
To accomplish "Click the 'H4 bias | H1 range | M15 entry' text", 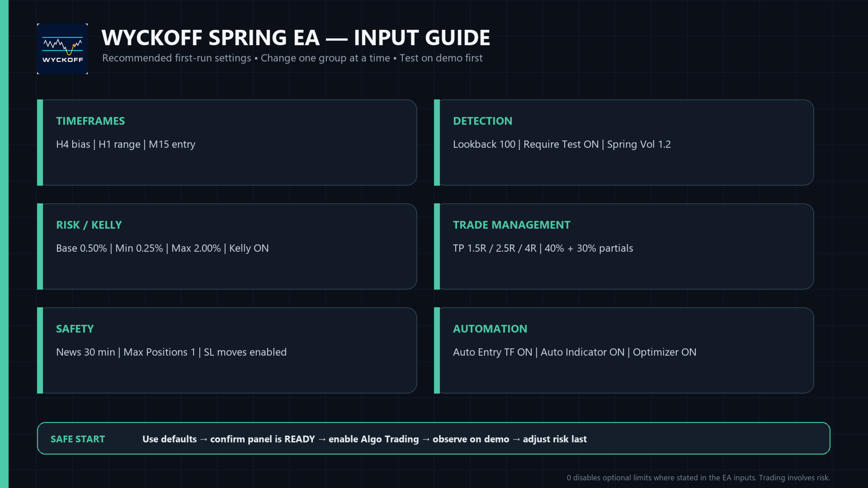I will tap(126, 145).
